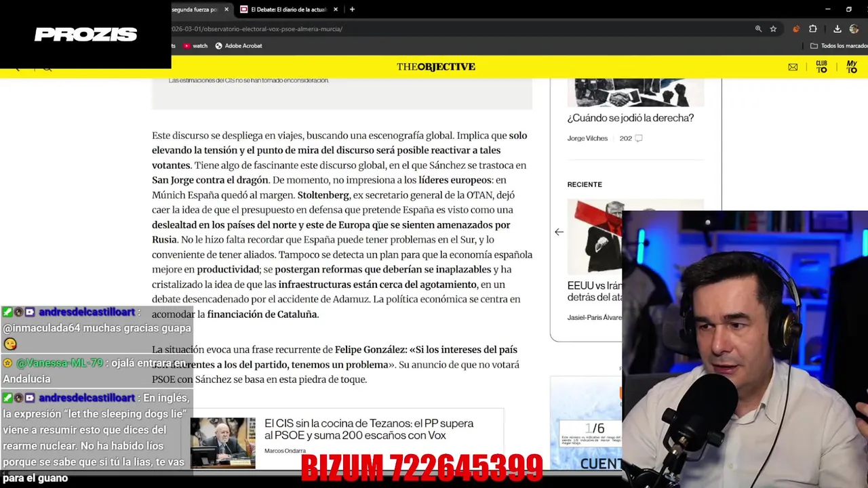Open the zoom magnifier icon in address bar

[758, 29]
